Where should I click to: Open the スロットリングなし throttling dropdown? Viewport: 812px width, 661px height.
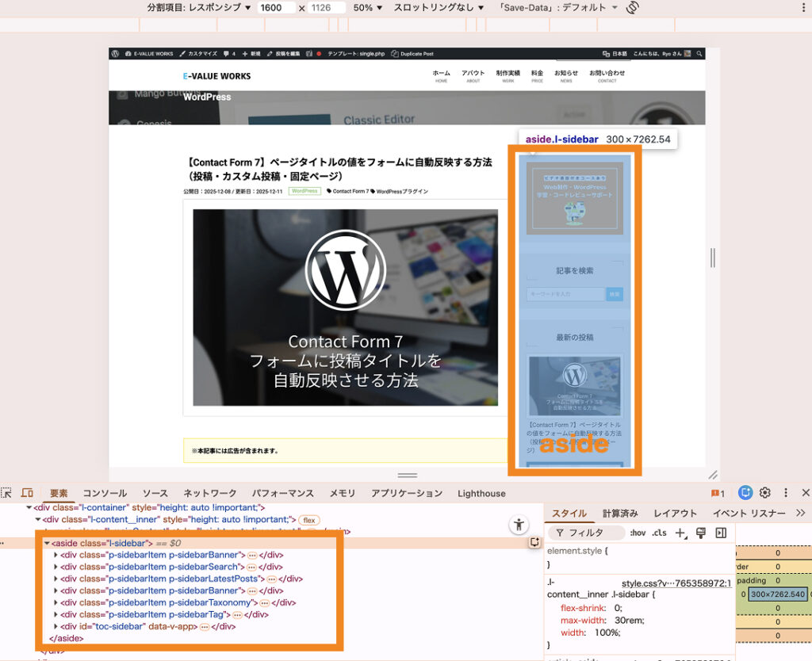point(439,8)
